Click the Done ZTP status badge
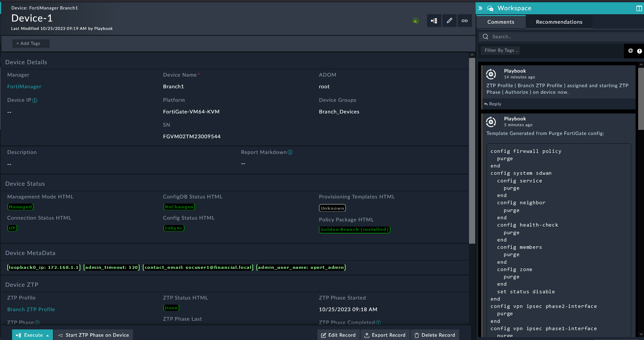 (x=171, y=308)
